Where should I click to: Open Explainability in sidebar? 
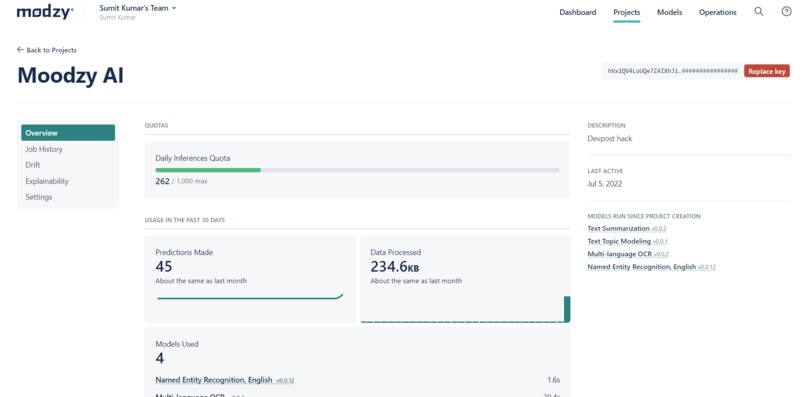[47, 181]
